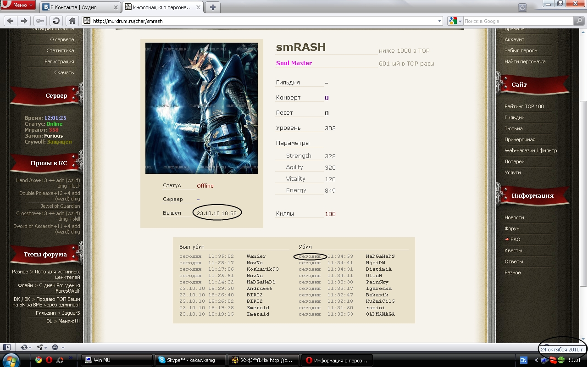Viewport: 588px width, 367px height.
Task: Click the smRASH character portrait image
Action: 201,108
